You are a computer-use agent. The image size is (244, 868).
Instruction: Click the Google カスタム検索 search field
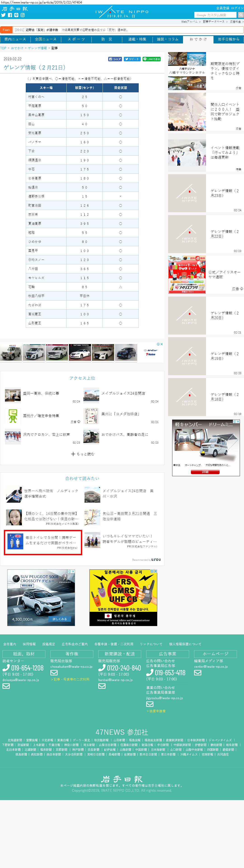(x=215, y=15)
